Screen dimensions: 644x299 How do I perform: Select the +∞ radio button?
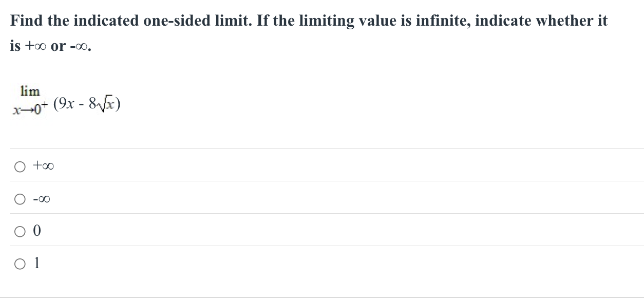(x=20, y=165)
